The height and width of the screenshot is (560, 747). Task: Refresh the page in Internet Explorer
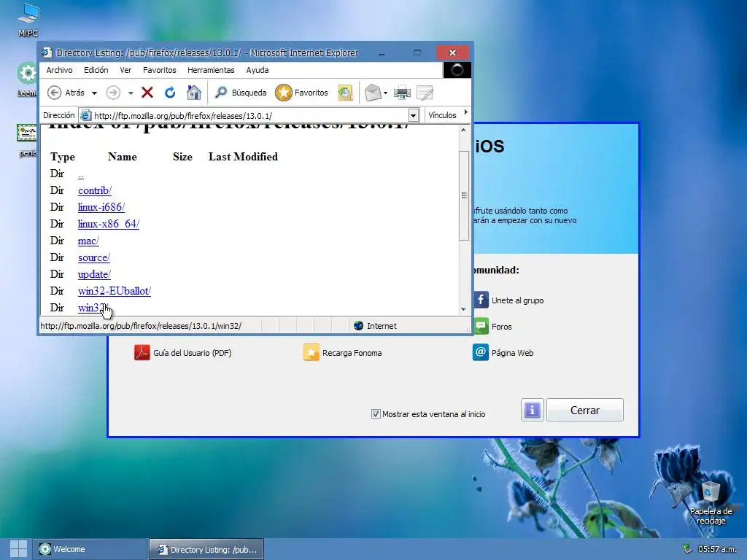click(170, 93)
